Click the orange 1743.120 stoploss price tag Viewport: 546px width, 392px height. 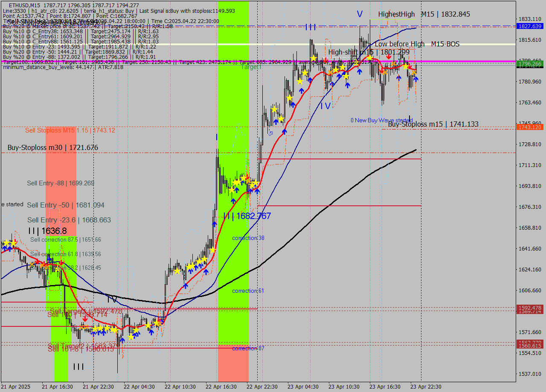[x=529, y=127]
